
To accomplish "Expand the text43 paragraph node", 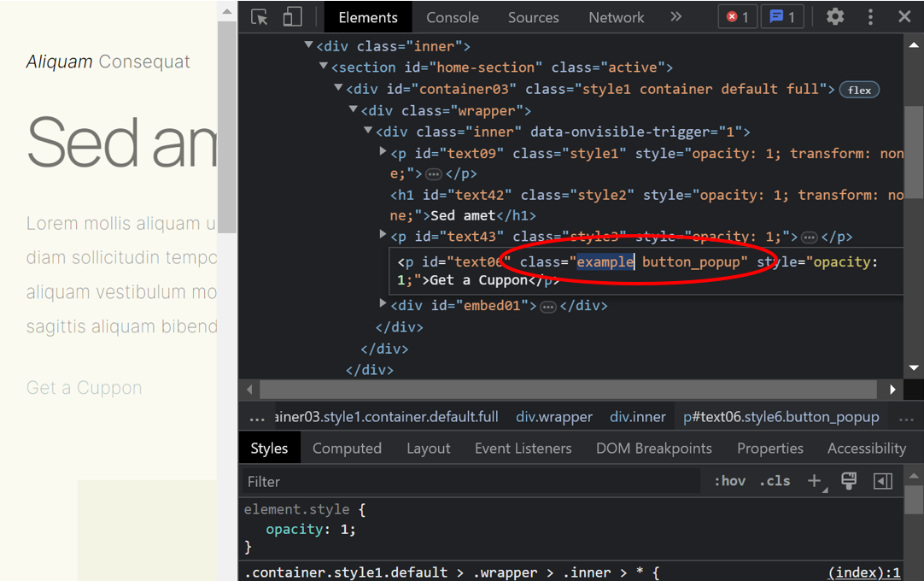I will point(383,235).
